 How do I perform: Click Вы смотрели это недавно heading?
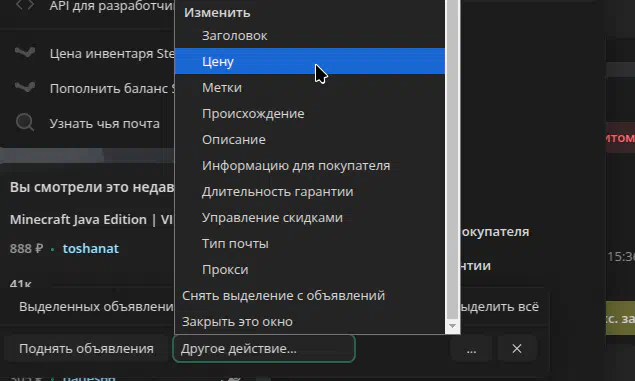point(92,187)
